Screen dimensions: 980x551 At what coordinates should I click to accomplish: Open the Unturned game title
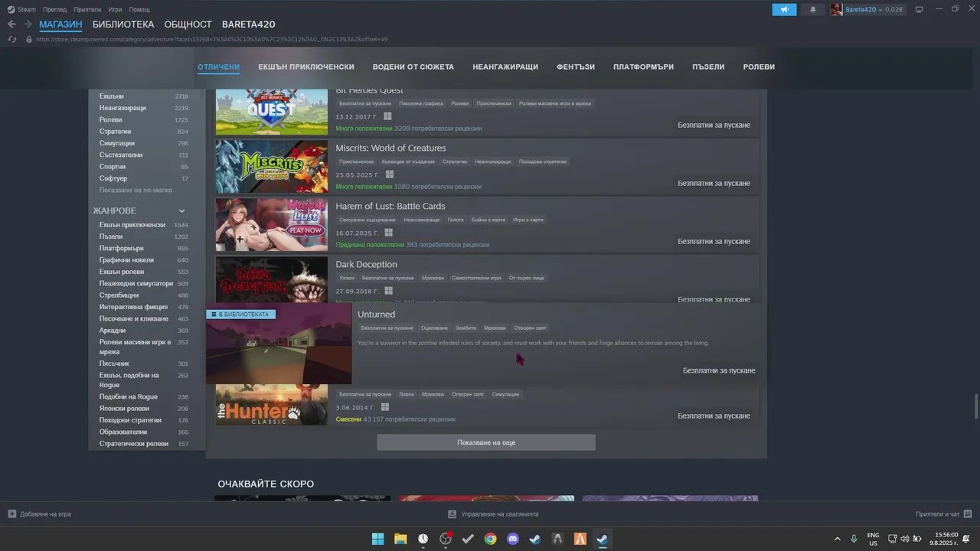[376, 315]
